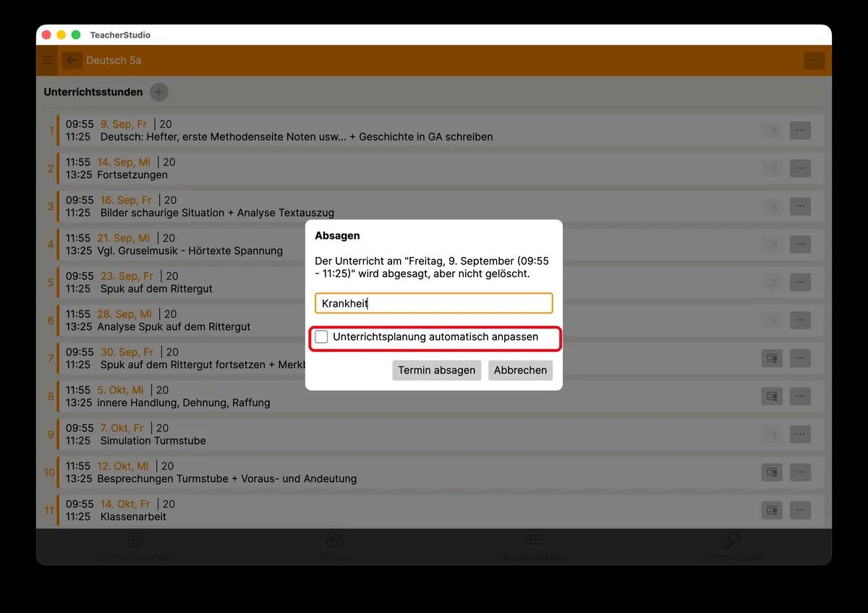
Task: Click the Krankheit reason text field
Action: [x=434, y=303]
